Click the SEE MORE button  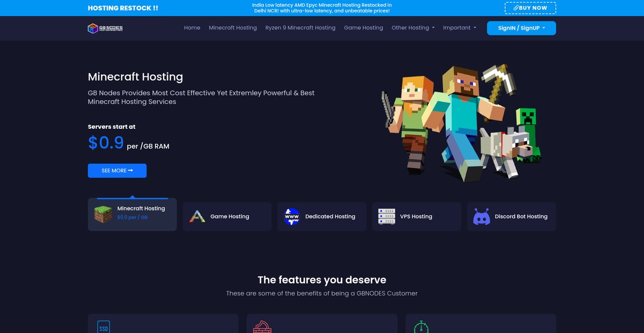[x=117, y=171]
